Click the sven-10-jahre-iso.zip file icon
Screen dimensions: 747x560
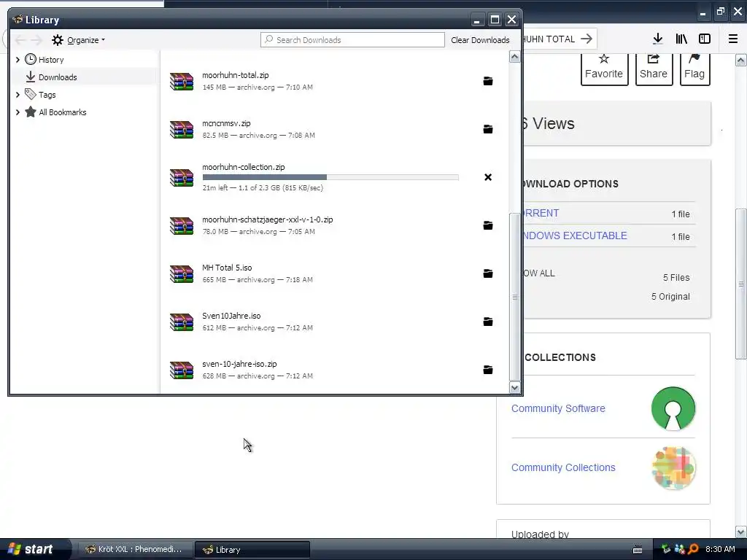pyautogui.click(x=182, y=370)
